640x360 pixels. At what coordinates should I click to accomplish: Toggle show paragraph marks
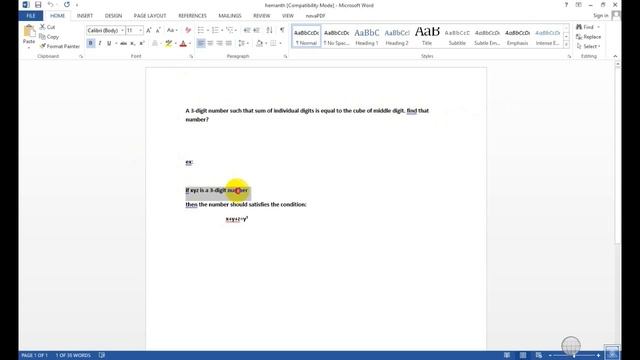pyautogui.click(x=282, y=30)
